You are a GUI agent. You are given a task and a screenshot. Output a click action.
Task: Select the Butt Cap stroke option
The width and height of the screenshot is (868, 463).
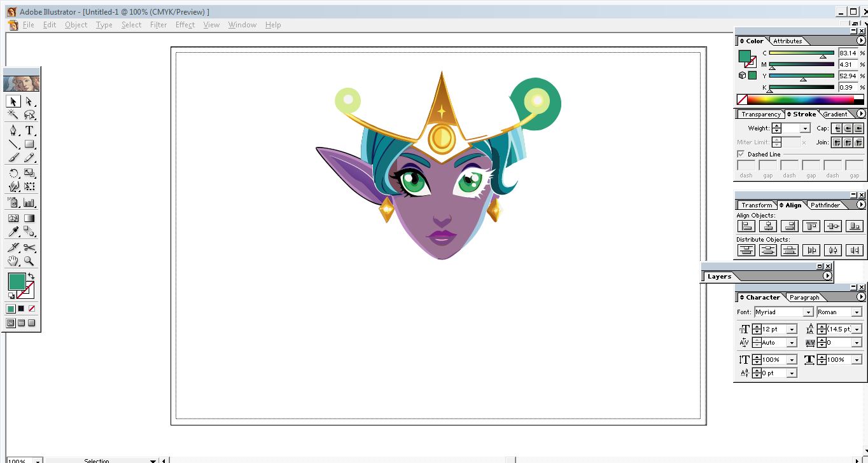pyautogui.click(x=837, y=128)
